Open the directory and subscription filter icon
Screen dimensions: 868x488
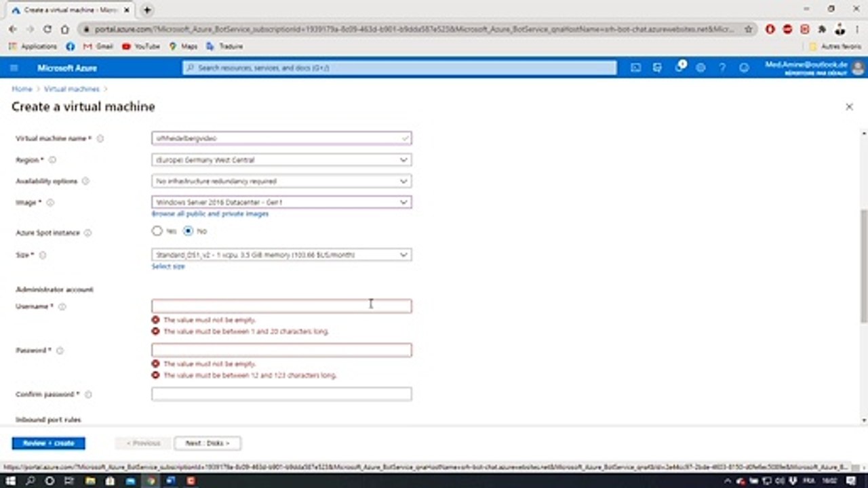tap(657, 68)
